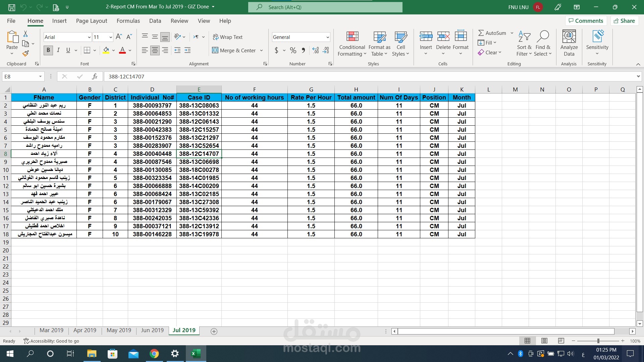
Task: Expand the Name Box dropdown arrow
Action: [40, 76]
